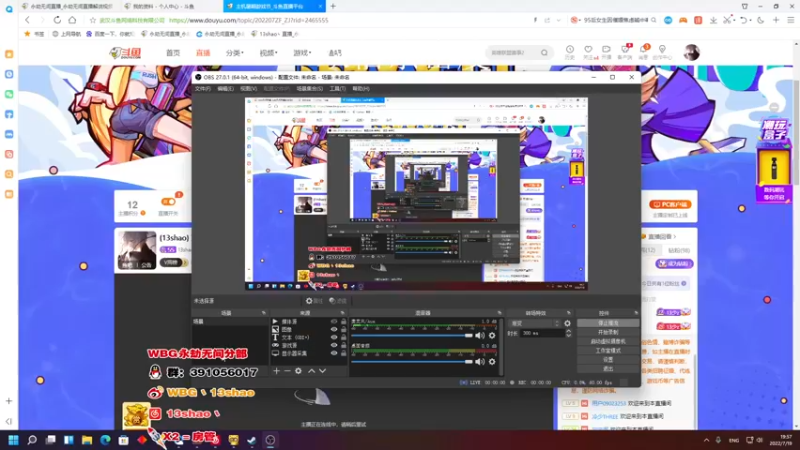Reload the page with browser refresh icon

coord(57,20)
